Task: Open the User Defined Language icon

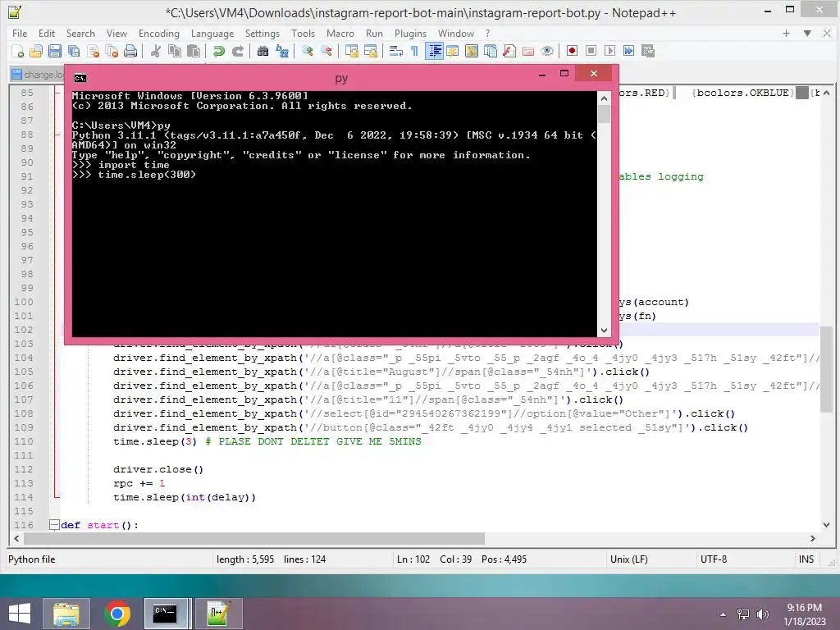Action: 453,51
